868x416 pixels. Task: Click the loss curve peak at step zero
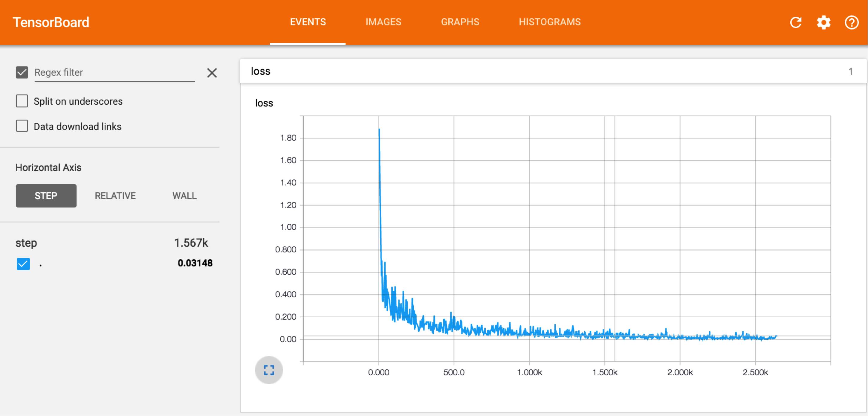click(379, 129)
